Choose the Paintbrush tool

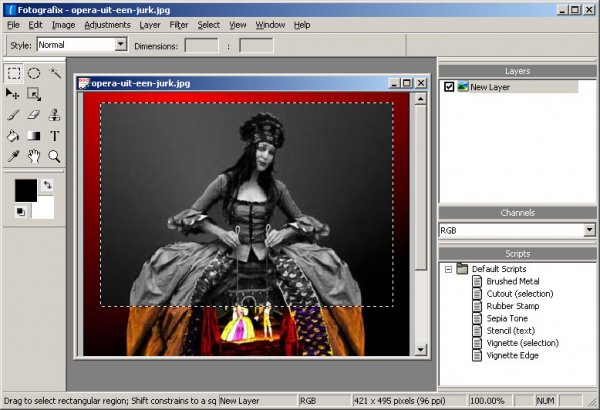click(x=13, y=115)
